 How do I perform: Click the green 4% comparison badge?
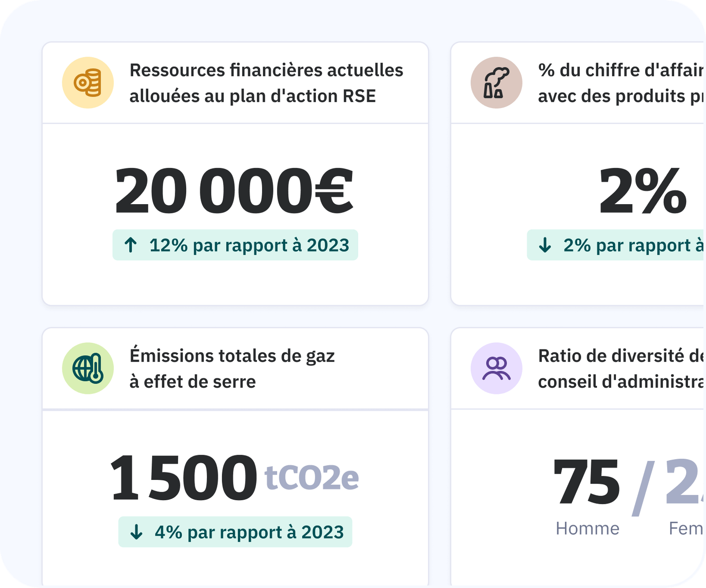pos(236,532)
